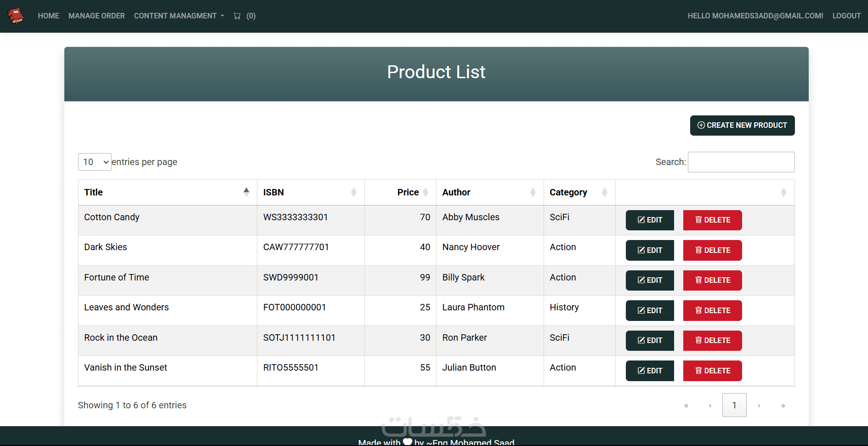Sort table by Title column arrow
The width and height of the screenshot is (868, 446).
[246, 192]
